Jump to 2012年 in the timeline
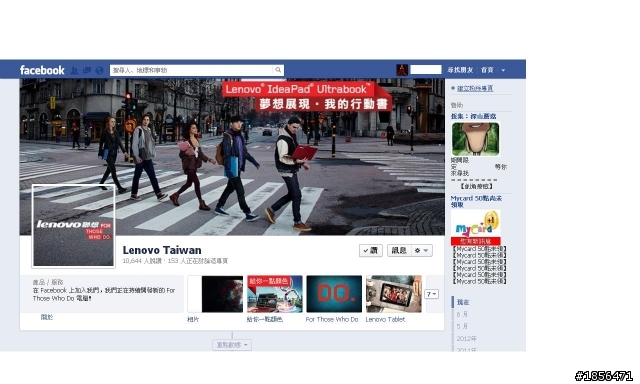640x384 pixels. coord(467,339)
